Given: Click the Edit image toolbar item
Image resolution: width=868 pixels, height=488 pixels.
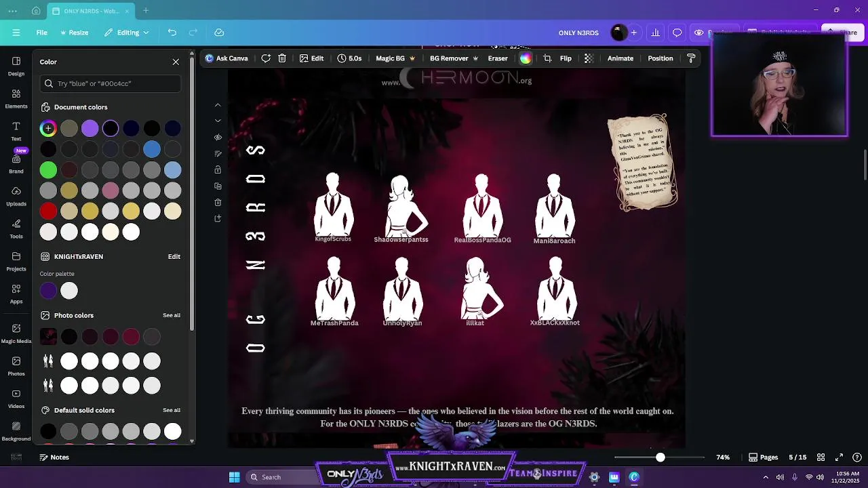Looking at the screenshot, I should tap(312, 58).
